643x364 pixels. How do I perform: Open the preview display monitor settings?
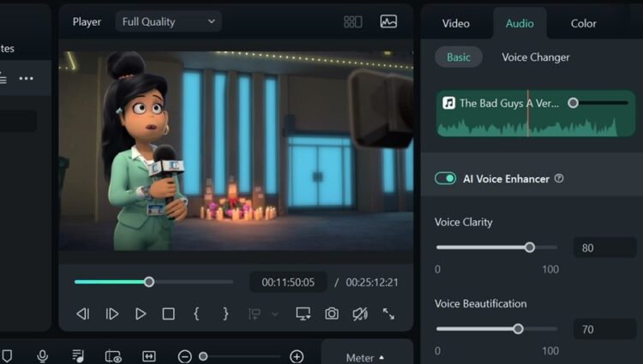point(303,314)
